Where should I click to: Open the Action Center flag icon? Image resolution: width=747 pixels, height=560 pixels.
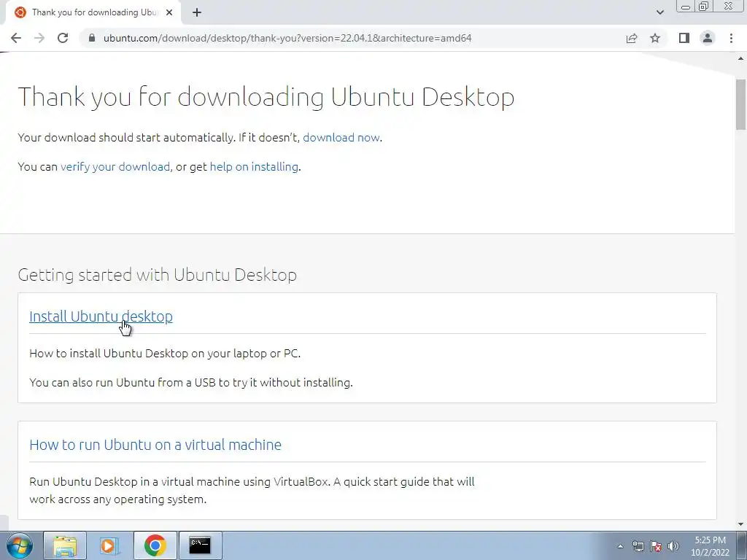tap(656, 546)
